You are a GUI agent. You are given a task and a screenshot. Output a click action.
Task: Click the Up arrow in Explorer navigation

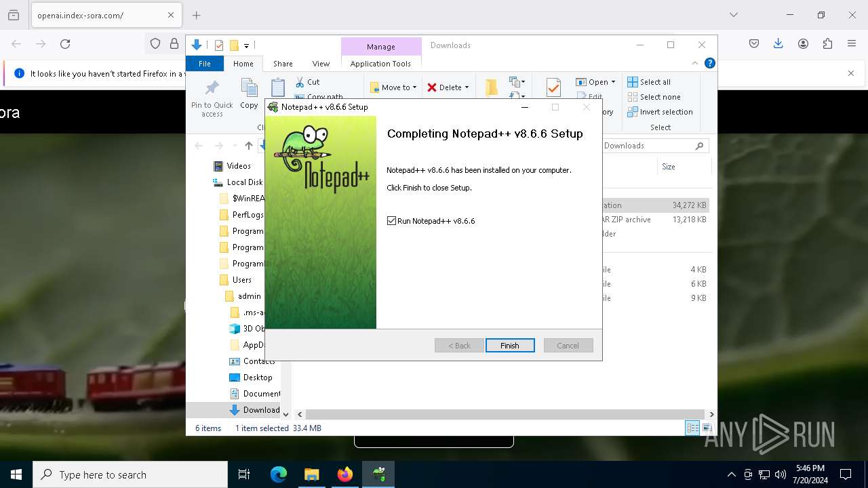(x=249, y=146)
